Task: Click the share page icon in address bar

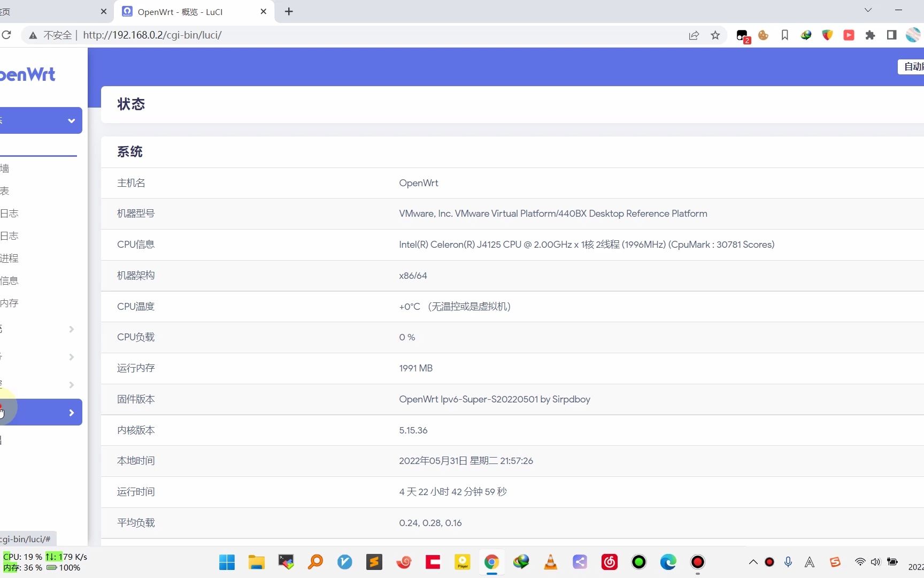Action: [694, 35]
